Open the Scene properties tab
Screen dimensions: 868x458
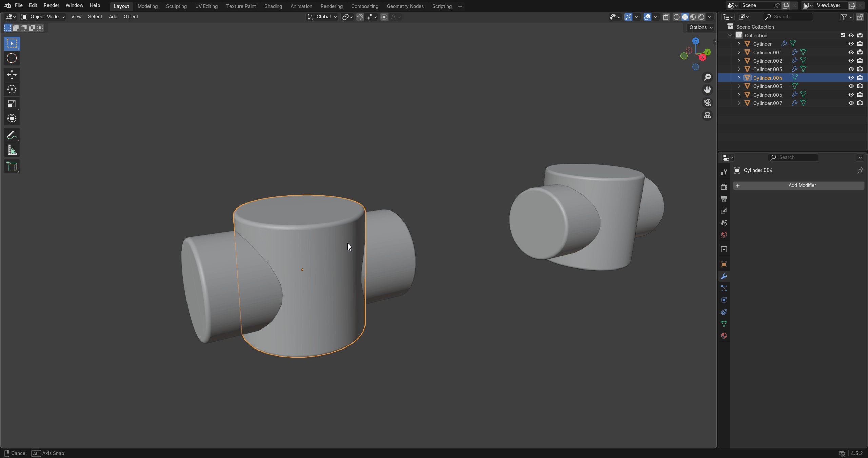724,222
